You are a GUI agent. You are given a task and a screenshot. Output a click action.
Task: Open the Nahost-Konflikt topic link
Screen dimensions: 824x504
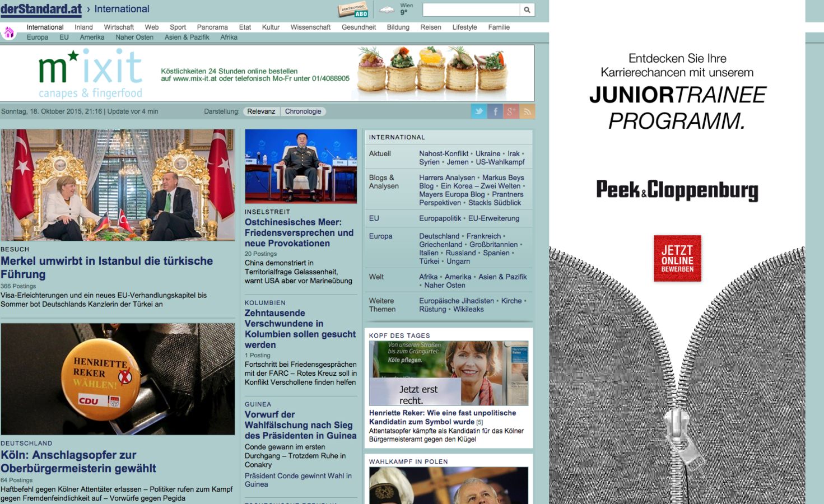(444, 153)
